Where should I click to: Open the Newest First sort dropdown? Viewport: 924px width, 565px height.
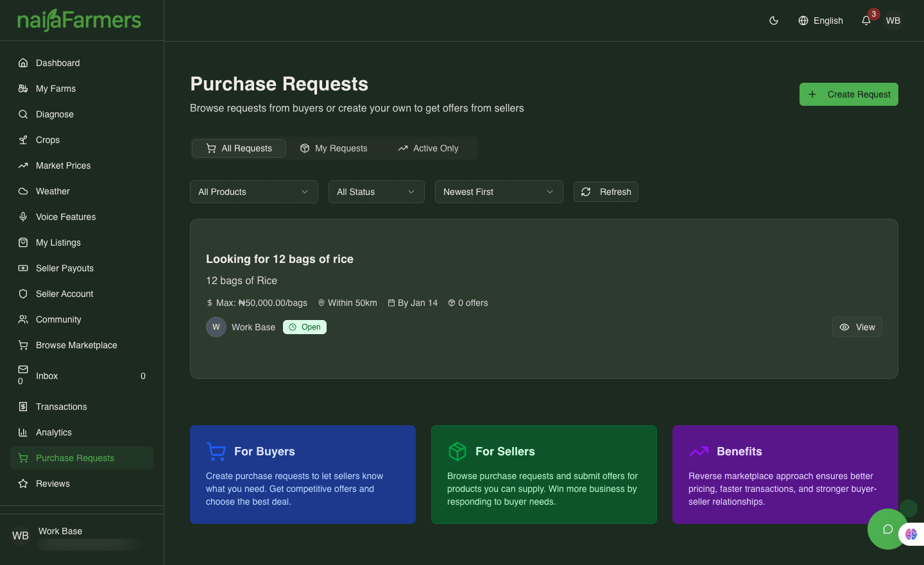pos(499,192)
